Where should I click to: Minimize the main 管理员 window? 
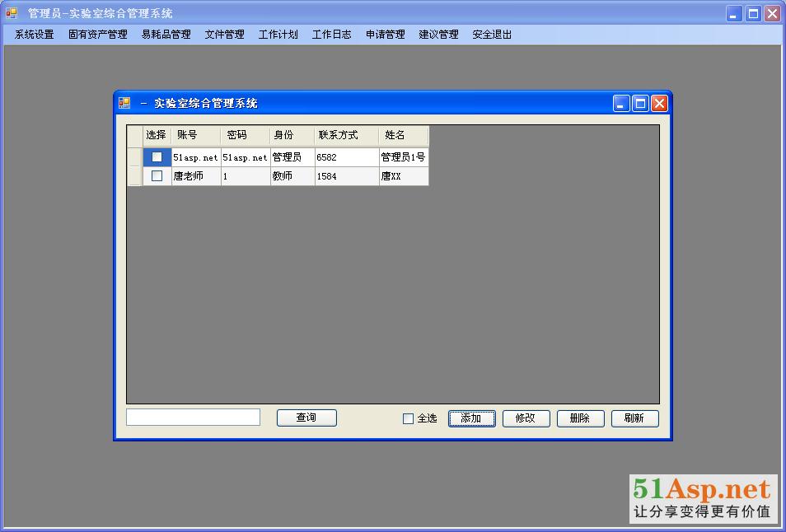(734, 13)
